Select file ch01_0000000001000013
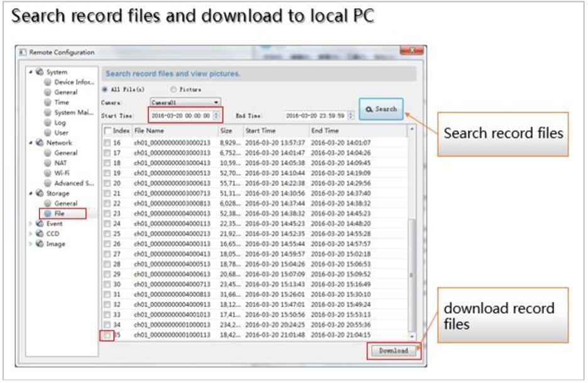 pos(172,325)
